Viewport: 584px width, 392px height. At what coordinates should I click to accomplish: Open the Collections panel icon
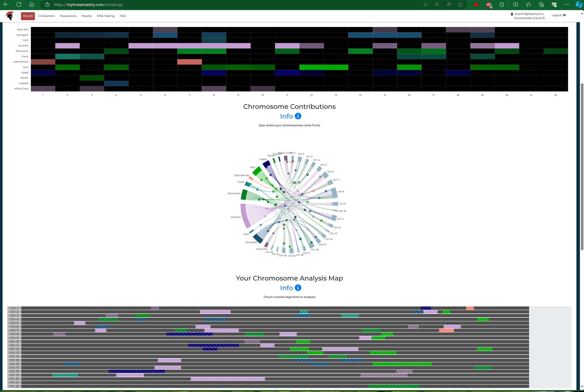point(541,5)
